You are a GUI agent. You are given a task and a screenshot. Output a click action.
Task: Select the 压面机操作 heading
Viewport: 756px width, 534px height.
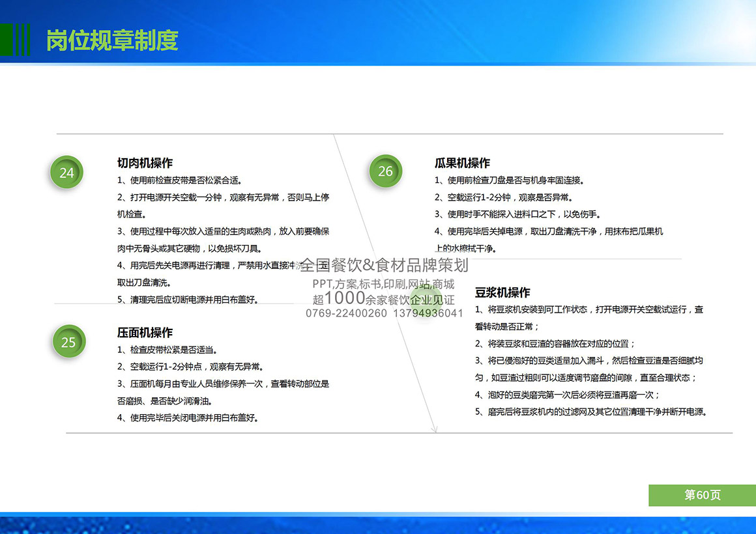(145, 333)
